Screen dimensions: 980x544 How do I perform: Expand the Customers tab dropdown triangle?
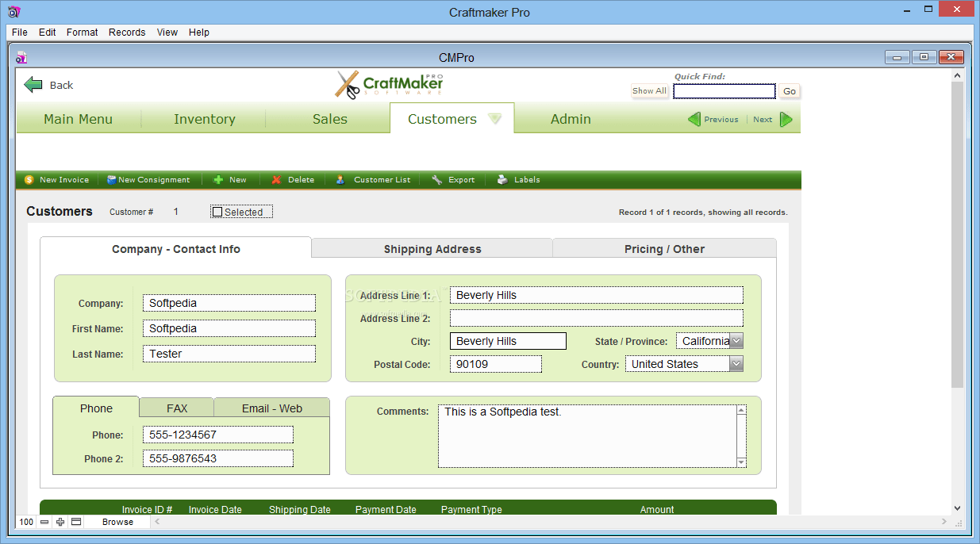495,119
